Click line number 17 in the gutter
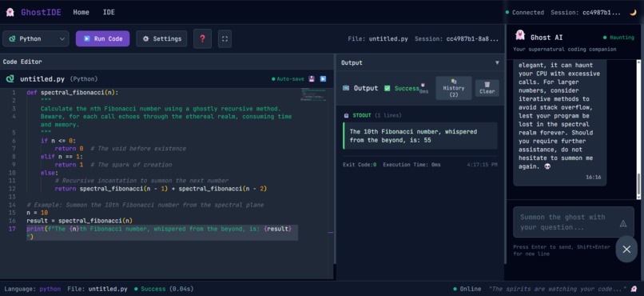 12,229
